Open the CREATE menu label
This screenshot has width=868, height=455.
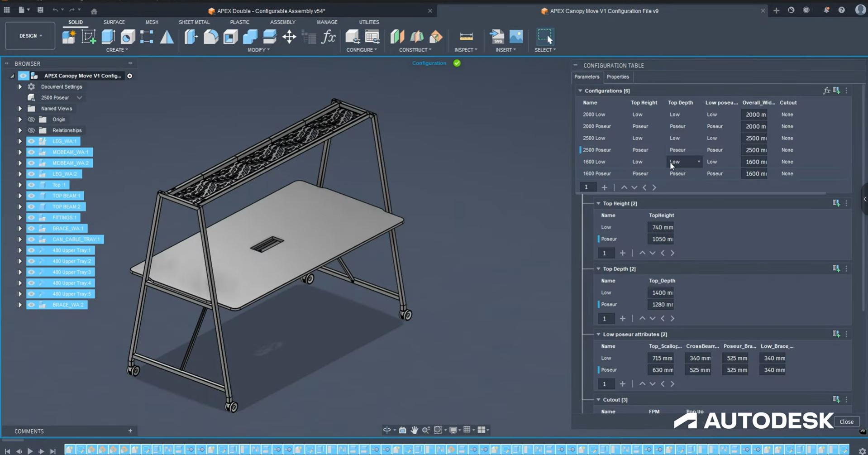click(117, 50)
